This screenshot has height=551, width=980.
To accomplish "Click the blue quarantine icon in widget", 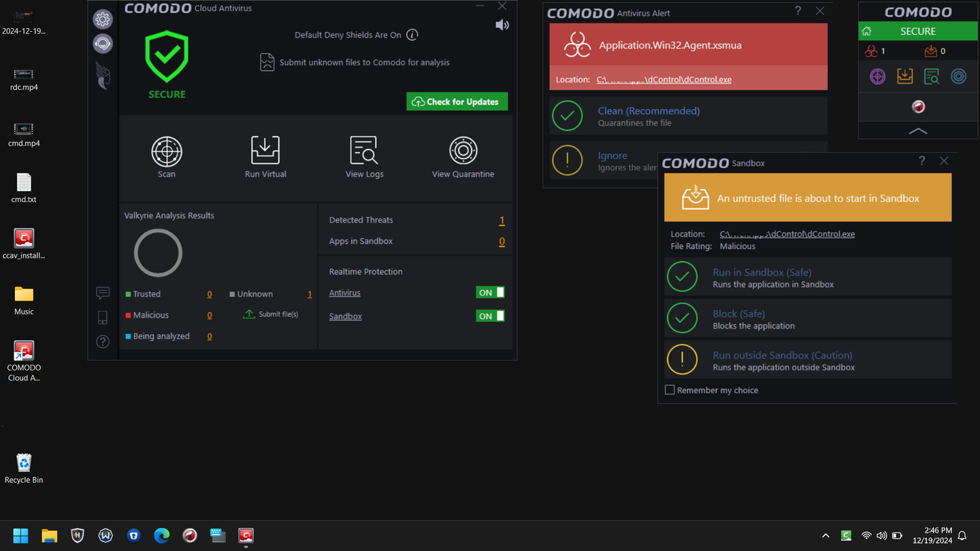I will click(x=958, y=76).
